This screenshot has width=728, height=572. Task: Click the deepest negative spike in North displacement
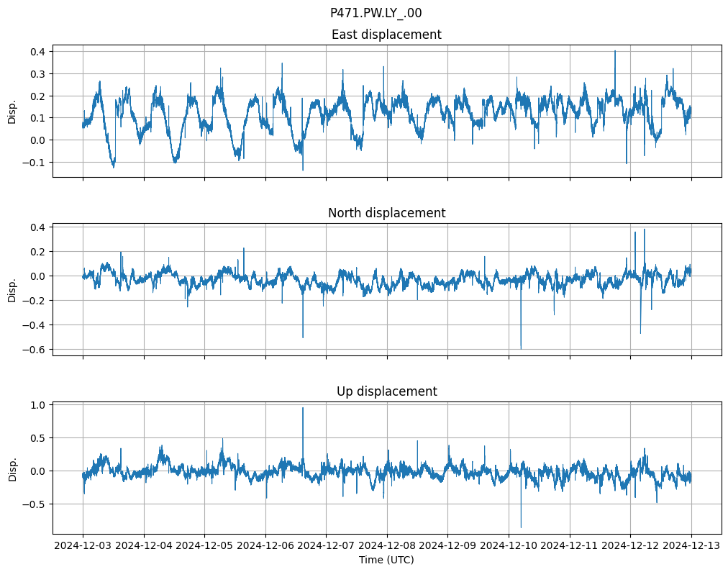pyautogui.click(x=521, y=348)
